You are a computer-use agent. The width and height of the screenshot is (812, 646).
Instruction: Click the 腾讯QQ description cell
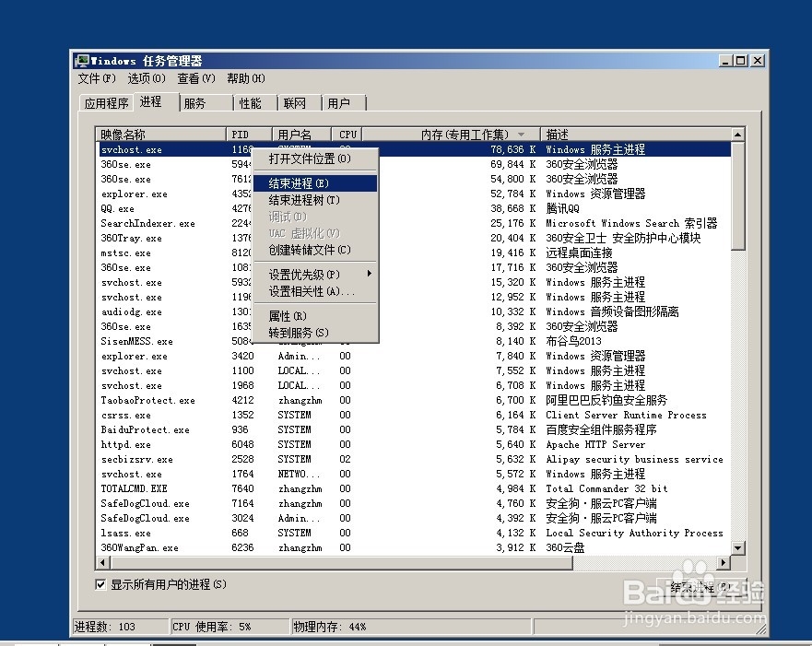pyautogui.click(x=562, y=208)
